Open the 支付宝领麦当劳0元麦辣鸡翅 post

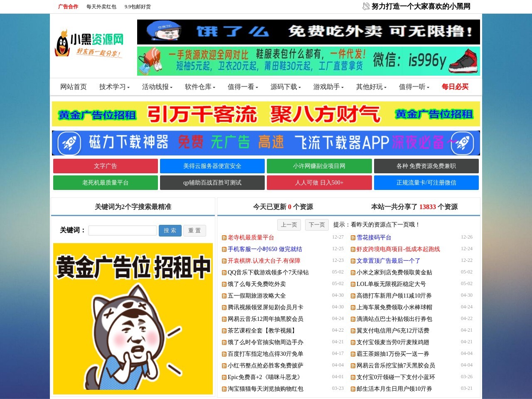(x=393, y=342)
